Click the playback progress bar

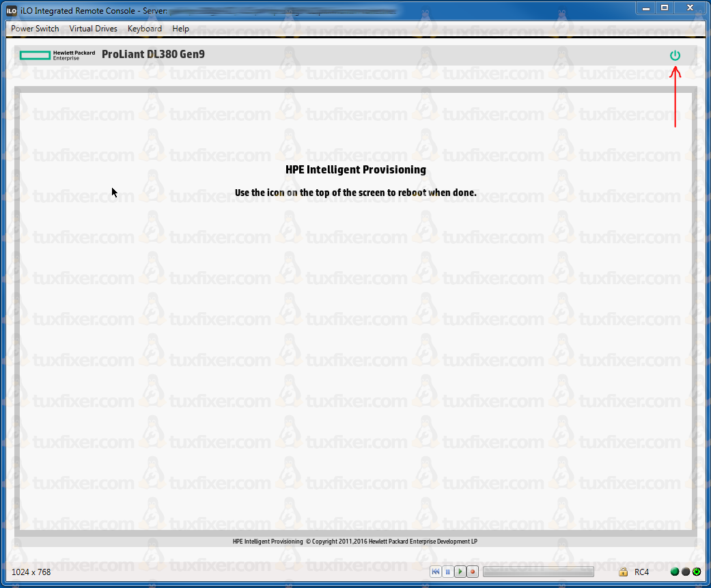click(x=538, y=572)
